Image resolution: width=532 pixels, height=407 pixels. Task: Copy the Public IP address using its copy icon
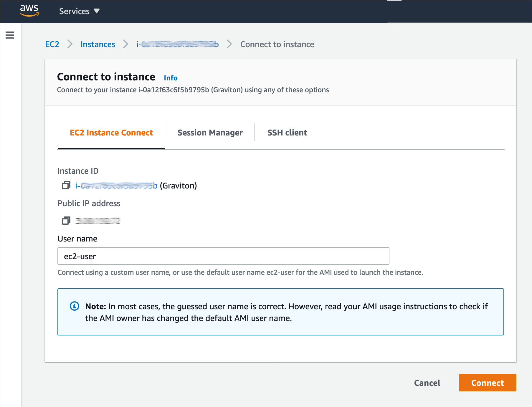click(x=66, y=220)
